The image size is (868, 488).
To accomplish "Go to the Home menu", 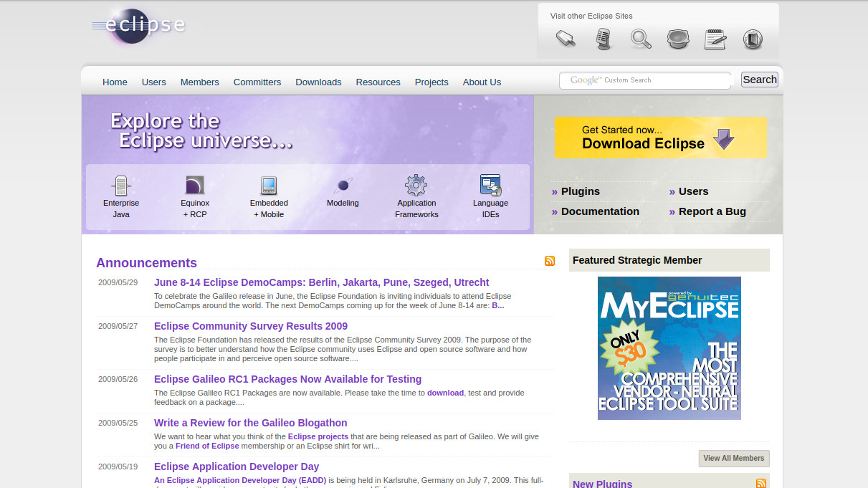I will coord(115,82).
